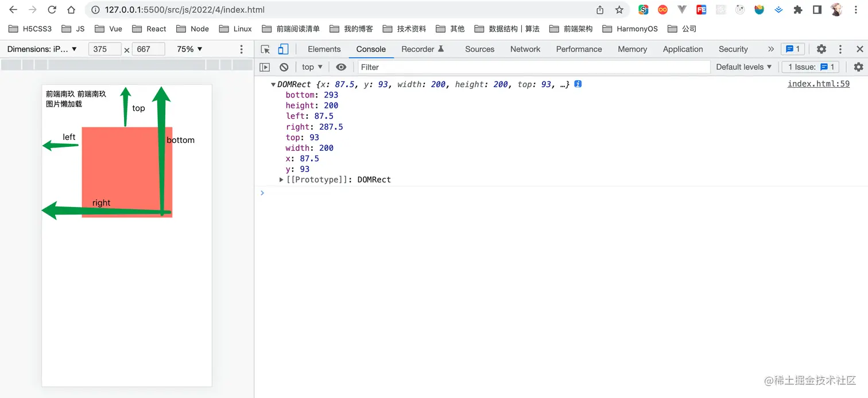The width and height of the screenshot is (868, 398).
Task: Open the orange infinity extension icon
Action: point(662,10)
